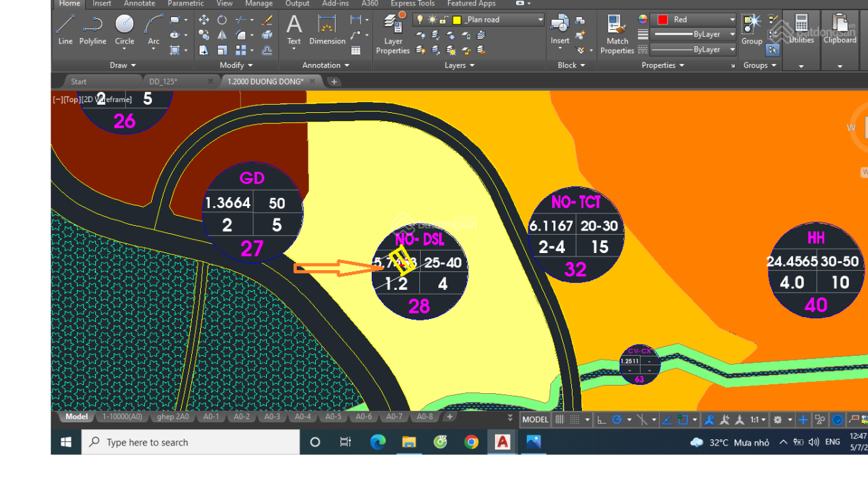Click the Group objects icon
This screenshot has height=487, width=868.
coord(752,30)
